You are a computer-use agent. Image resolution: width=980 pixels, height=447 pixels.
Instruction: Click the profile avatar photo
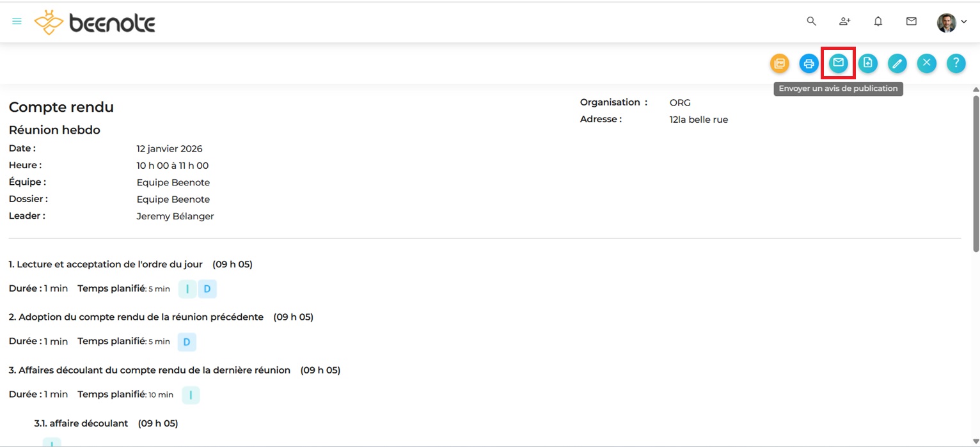coord(946,22)
